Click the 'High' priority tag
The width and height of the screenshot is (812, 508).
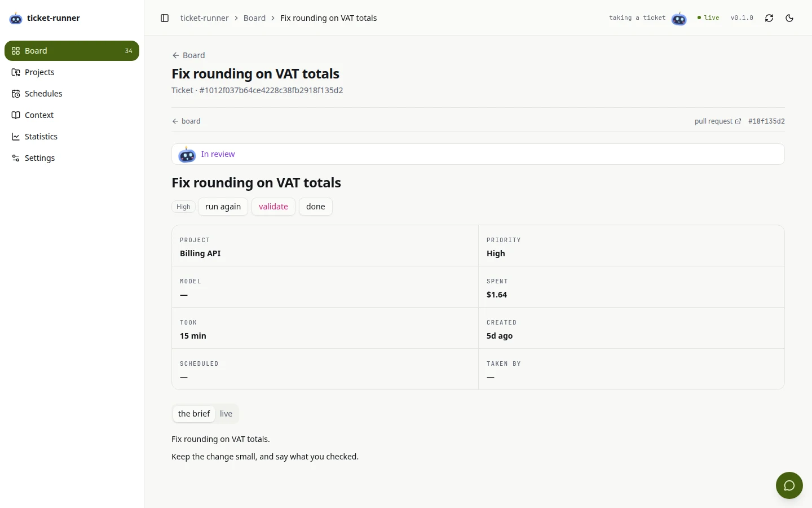[183, 207]
